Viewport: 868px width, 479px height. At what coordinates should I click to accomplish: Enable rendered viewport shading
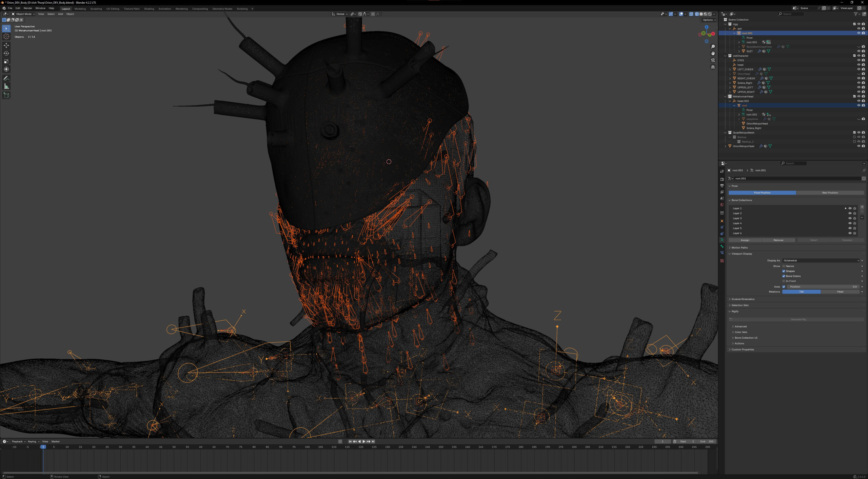(710, 14)
